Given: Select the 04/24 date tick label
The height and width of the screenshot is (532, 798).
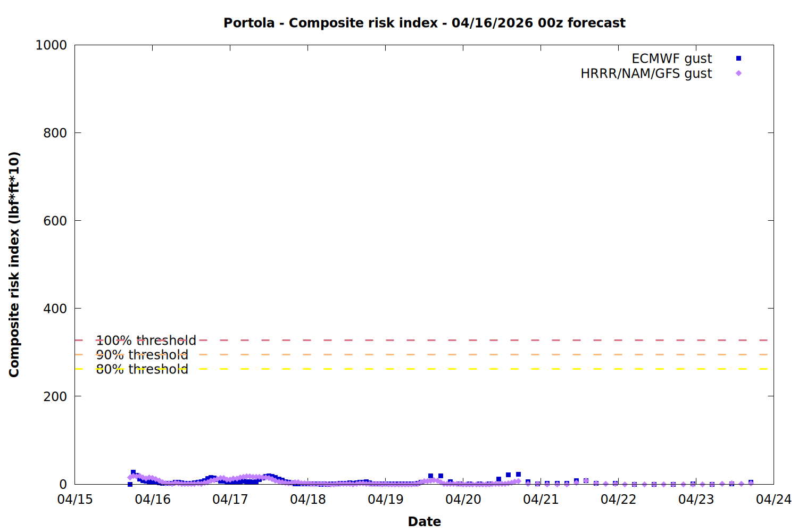Looking at the screenshot, I should click(774, 500).
